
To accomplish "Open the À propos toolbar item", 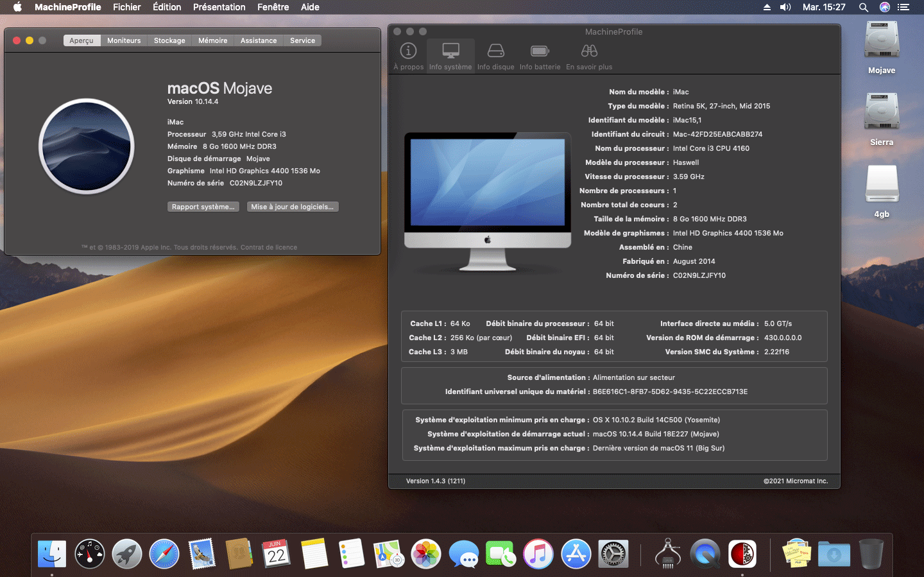I will pos(408,55).
